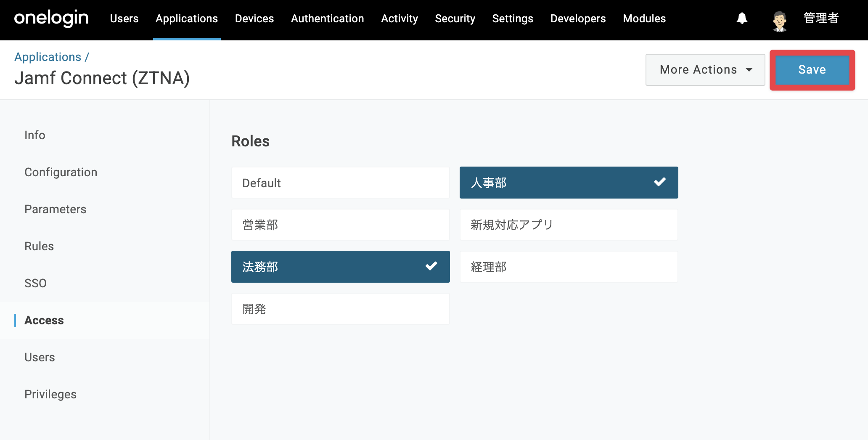Enable the 営業部 role
This screenshot has height=440, width=868.
click(x=340, y=225)
